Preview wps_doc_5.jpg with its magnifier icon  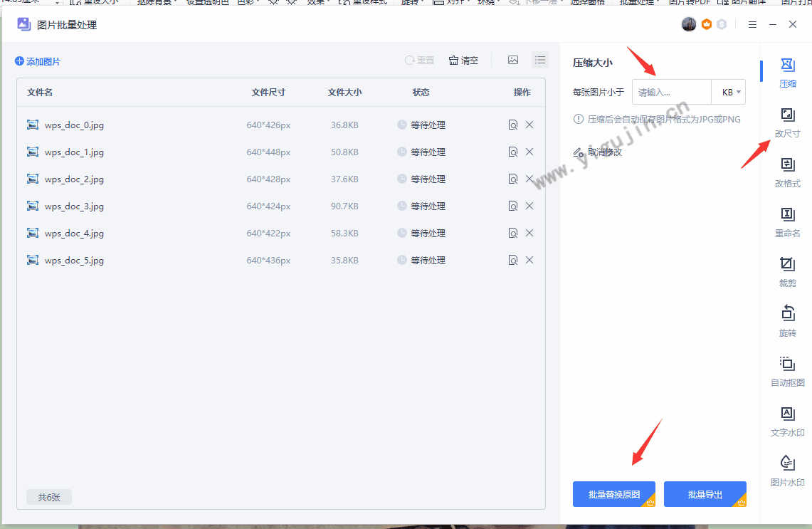pyautogui.click(x=512, y=260)
